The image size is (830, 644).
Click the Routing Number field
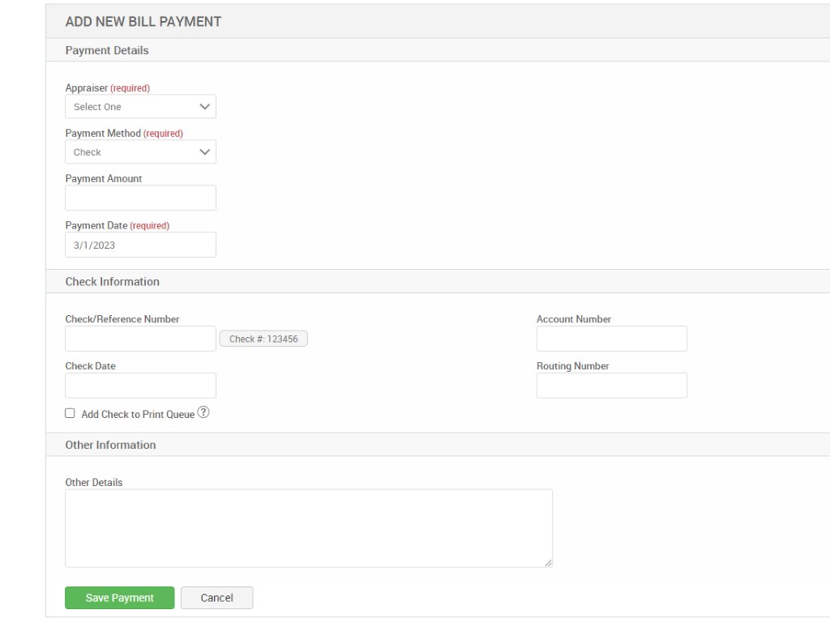pyautogui.click(x=612, y=386)
